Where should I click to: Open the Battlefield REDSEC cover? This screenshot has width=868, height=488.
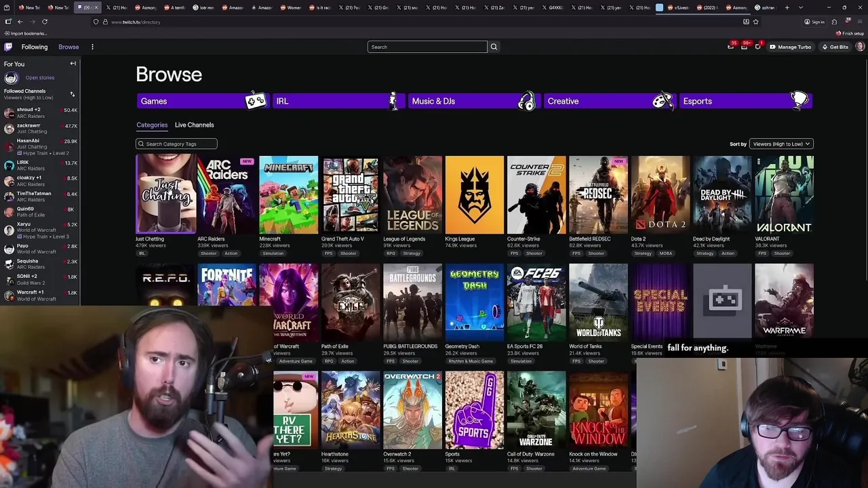[x=598, y=195]
